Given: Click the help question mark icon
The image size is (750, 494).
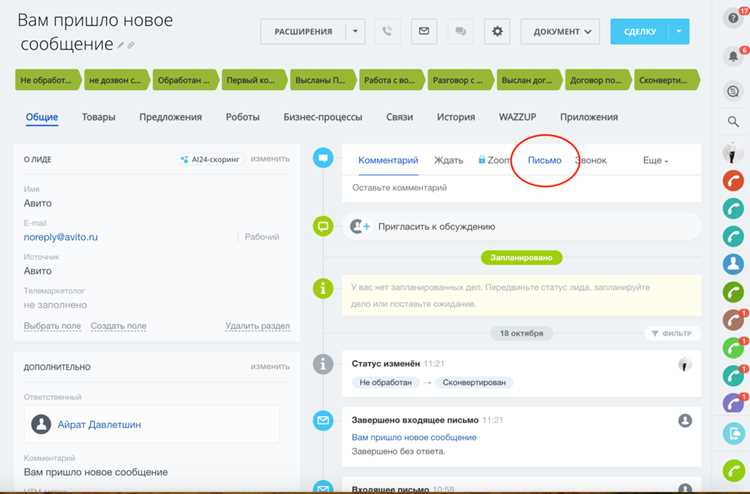Looking at the screenshot, I should (733, 18).
